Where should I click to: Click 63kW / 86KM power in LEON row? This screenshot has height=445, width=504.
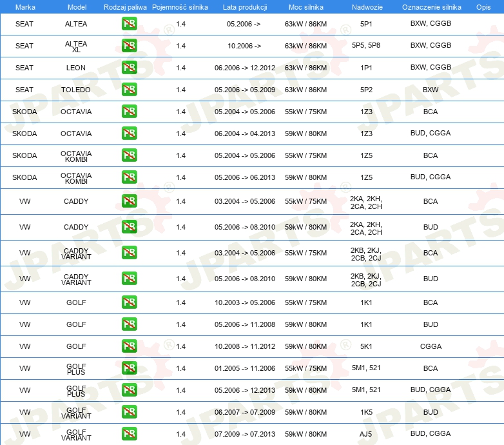(x=305, y=68)
